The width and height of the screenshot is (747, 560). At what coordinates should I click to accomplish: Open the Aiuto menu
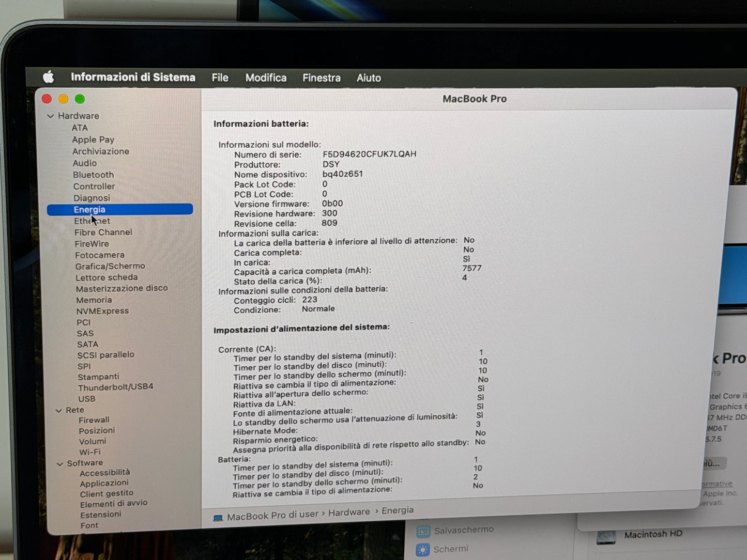tap(369, 78)
